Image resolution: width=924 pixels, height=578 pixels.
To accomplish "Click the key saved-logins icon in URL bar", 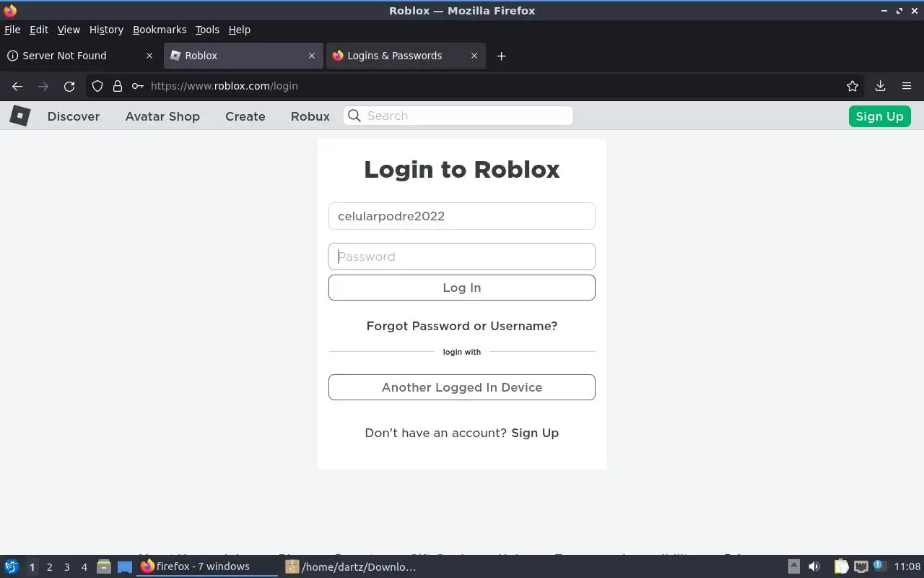I will 137,86.
